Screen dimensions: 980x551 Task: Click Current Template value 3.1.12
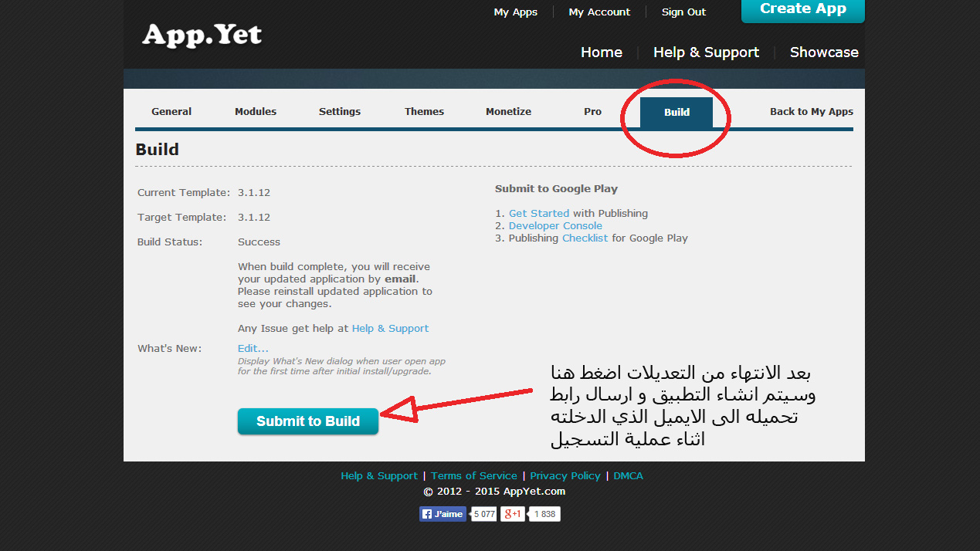point(254,193)
